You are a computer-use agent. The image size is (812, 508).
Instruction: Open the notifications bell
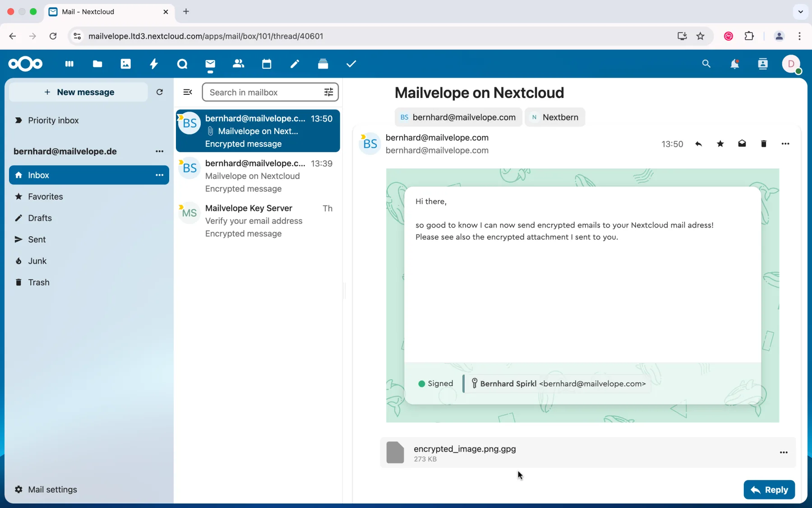735,65
